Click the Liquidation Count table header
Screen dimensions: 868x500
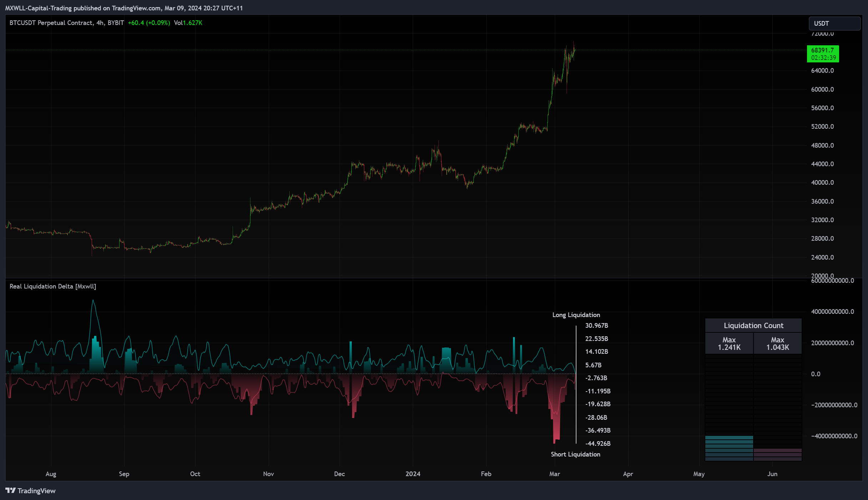tap(753, 326)
